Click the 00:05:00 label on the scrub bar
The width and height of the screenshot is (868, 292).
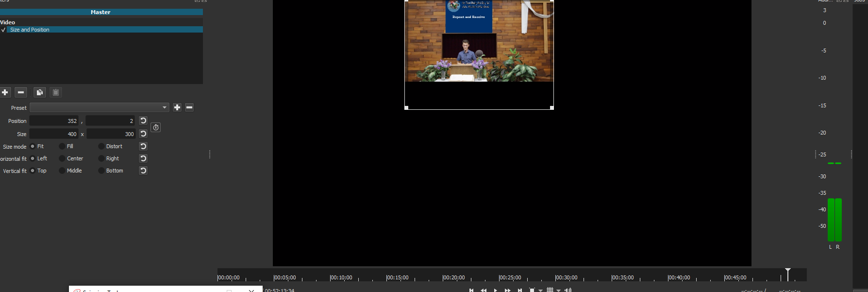click(x=285, y=277)
